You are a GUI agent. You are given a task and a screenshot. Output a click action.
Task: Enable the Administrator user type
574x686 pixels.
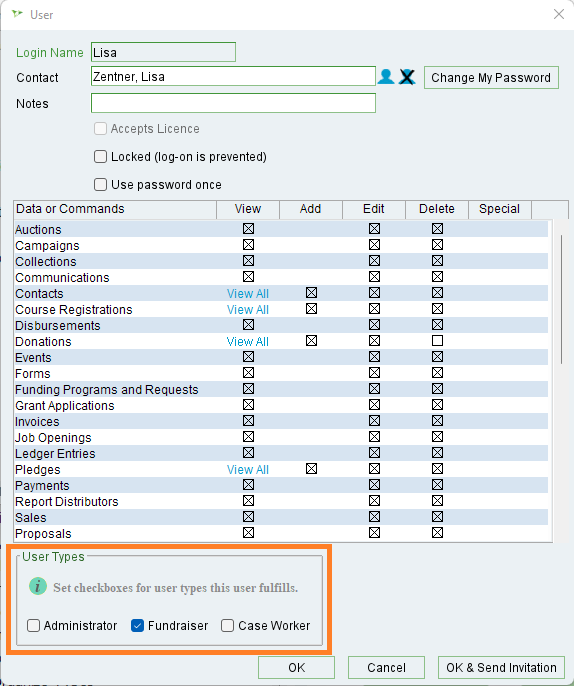pyautogui.click(x=34, y=626)
